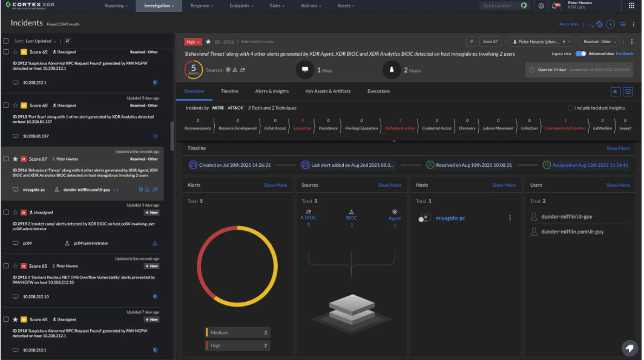The image size is (644, 360).
Task: Open the miyagido-pc host link
Action: tap(450, 218)
